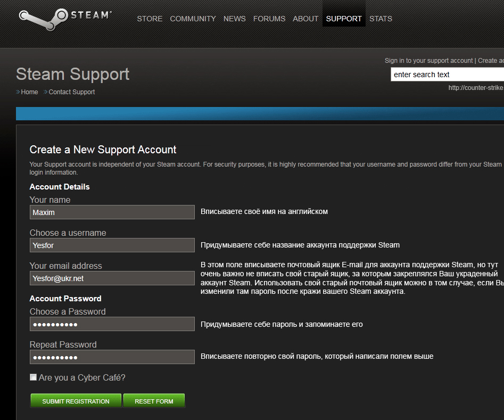The width and height of the screenshot is (504, 420).
Task: Click the Choose a username field
Action: point(112,245)
